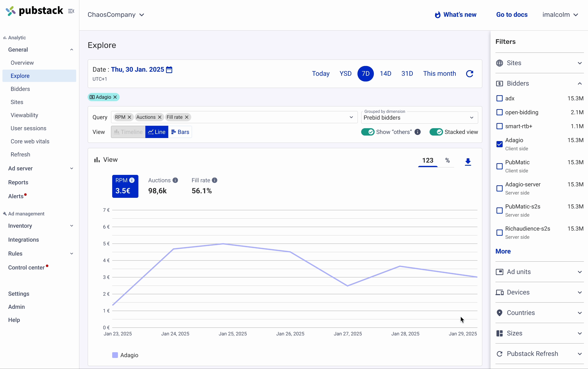Screen dimensions: 588x369
Task: Open the Query metrics dropdown arrow
Action: pos(351,117)
